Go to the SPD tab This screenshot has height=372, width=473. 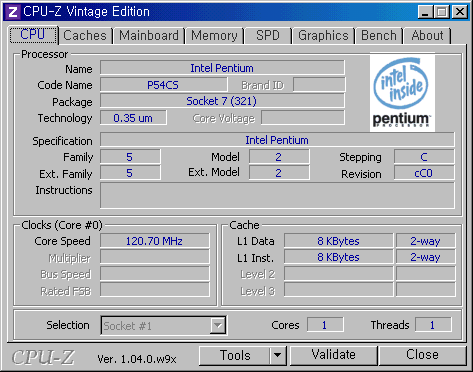click(x=268, y=35)
